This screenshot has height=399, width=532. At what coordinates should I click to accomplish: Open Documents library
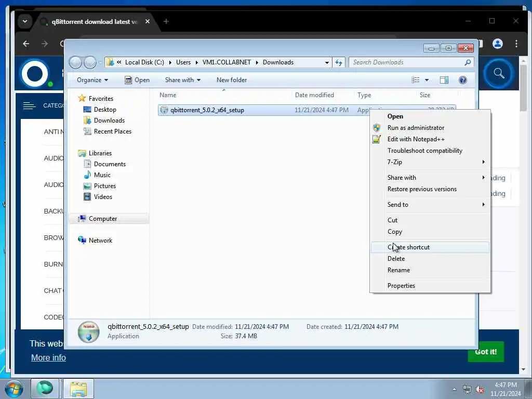pos(110,164)
